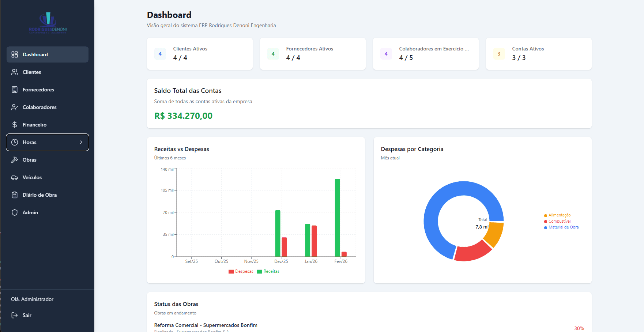Open the Reforma Comercial Supermercados Bonfim project

(x=206, y=325)
